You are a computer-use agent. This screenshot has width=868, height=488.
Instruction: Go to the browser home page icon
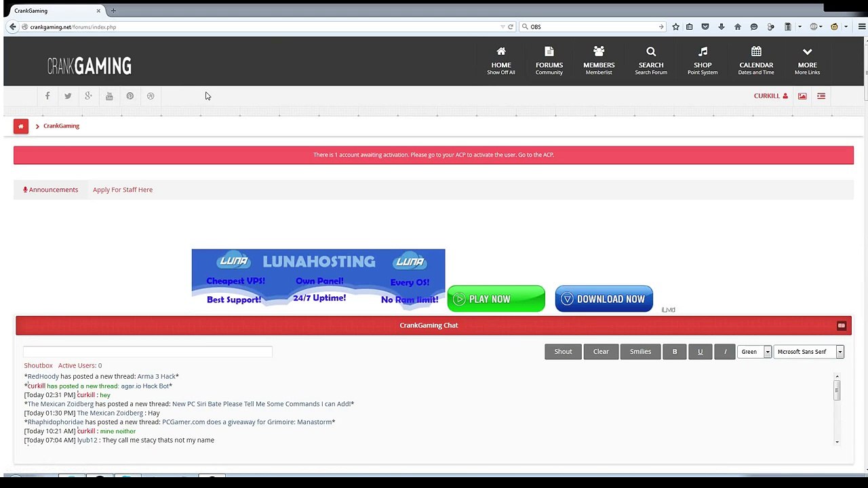point(738,27)
